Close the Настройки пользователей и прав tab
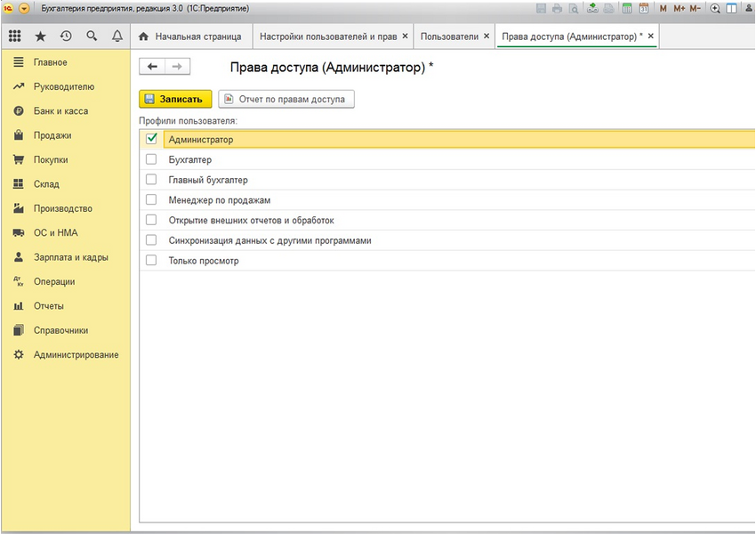This screenshot has height=534, width=756. [x=406, y=36]
